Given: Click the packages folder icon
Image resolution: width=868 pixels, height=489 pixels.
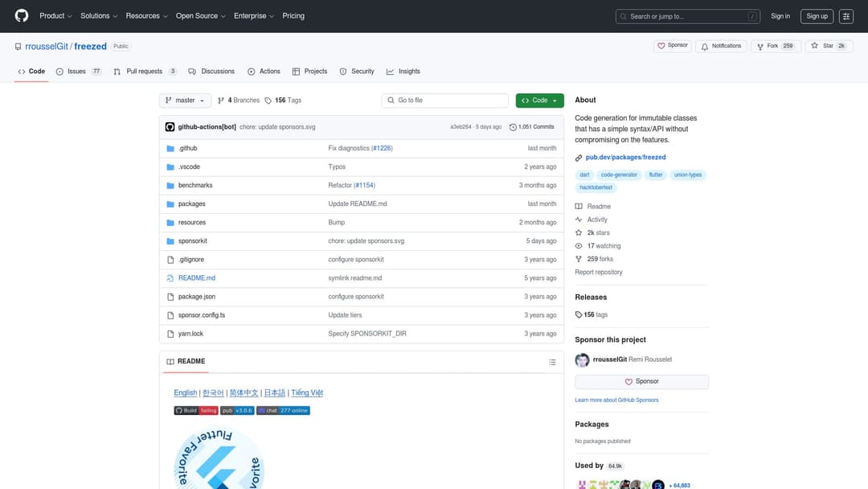Looking at the screenshot, I should [x=170, y=203].
